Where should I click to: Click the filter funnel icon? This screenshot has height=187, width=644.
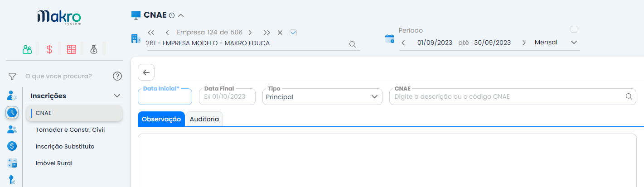[x=12, y=77]
